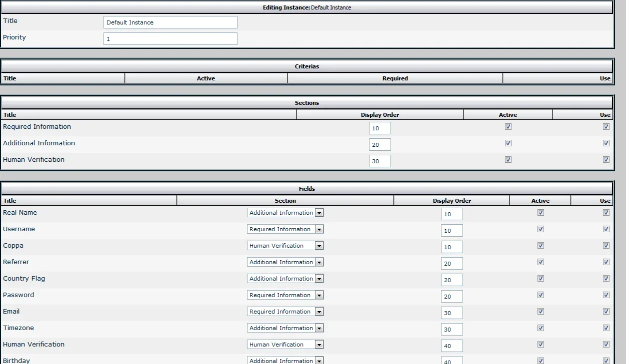Toggle Use checkbox for Human Verification field row
This screenshot has height=364, width=626.
tap(606, 345)
